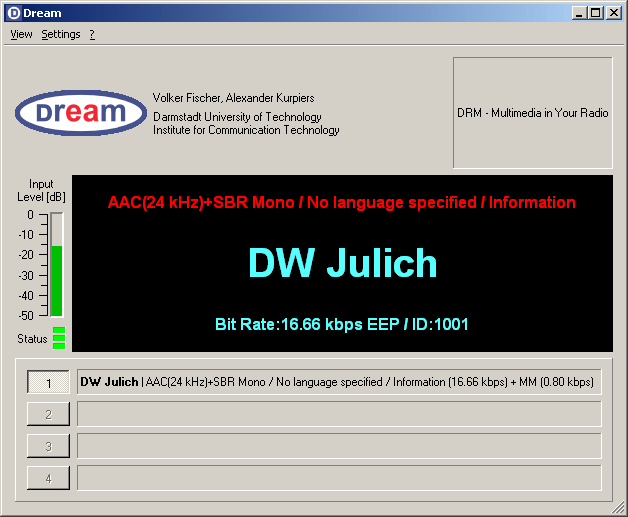Image resolution: width=628 pixels, height=517 pixels.
Task: Click the large DW Julich station label
Action: (342, 263)
